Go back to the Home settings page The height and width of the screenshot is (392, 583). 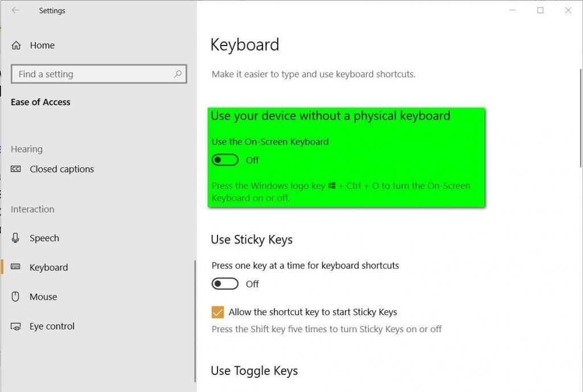[x=42, y=45]
